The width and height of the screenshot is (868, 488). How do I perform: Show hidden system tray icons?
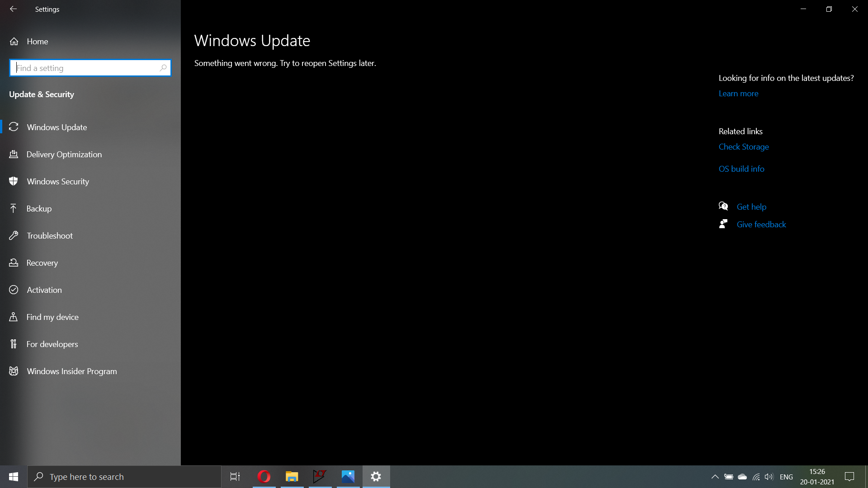coord(715,477)
